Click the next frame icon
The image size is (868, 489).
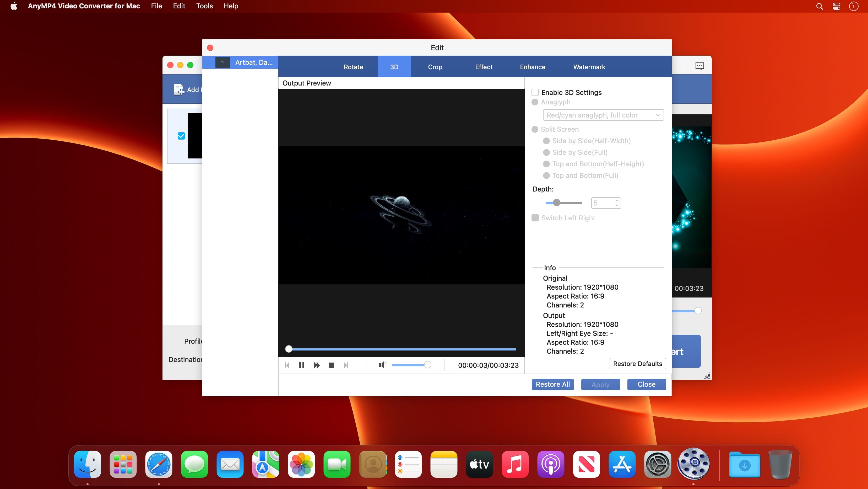(x=346, y=365)
